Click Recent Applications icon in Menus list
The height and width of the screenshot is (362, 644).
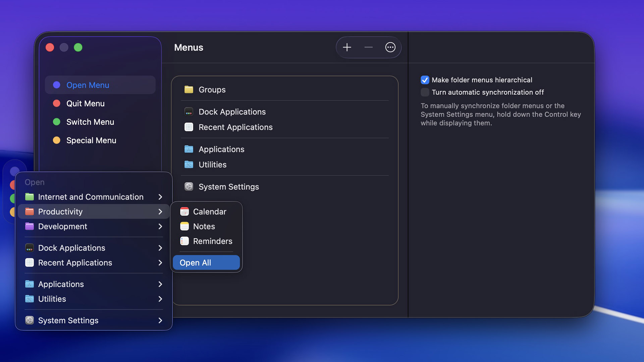(x=189, y=127)
